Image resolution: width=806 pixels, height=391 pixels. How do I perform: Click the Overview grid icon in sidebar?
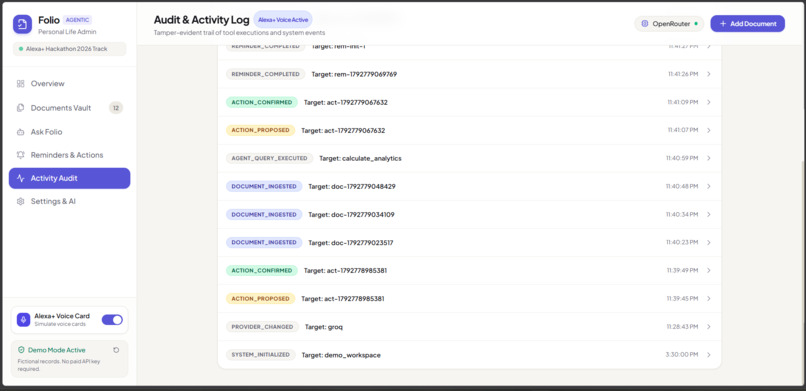pyautogui.click(x=21, y=84)
